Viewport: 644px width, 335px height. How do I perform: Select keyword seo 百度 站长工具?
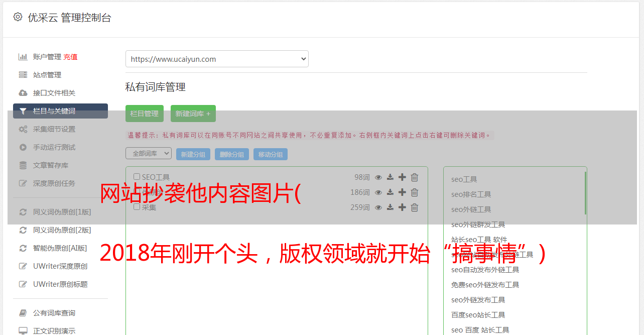click(480, 330)
